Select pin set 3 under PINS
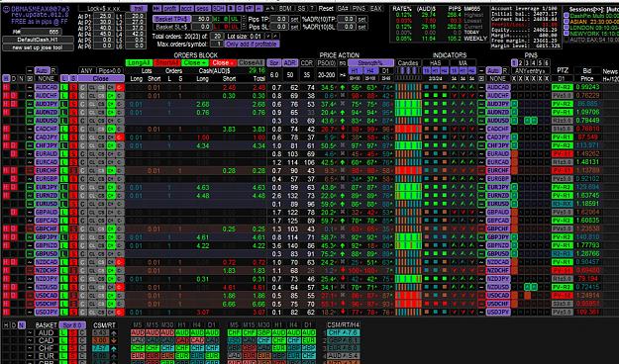619x364 pixels. coord(528,63)
